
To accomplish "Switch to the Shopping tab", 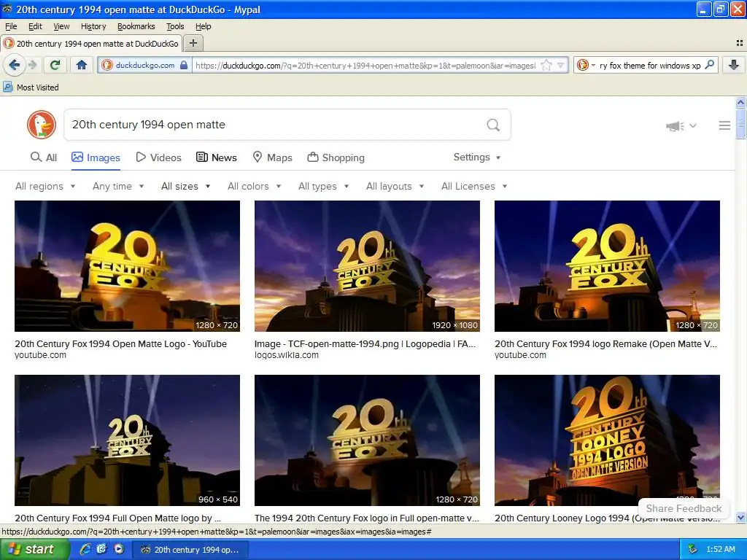I will tap(336, 157).
